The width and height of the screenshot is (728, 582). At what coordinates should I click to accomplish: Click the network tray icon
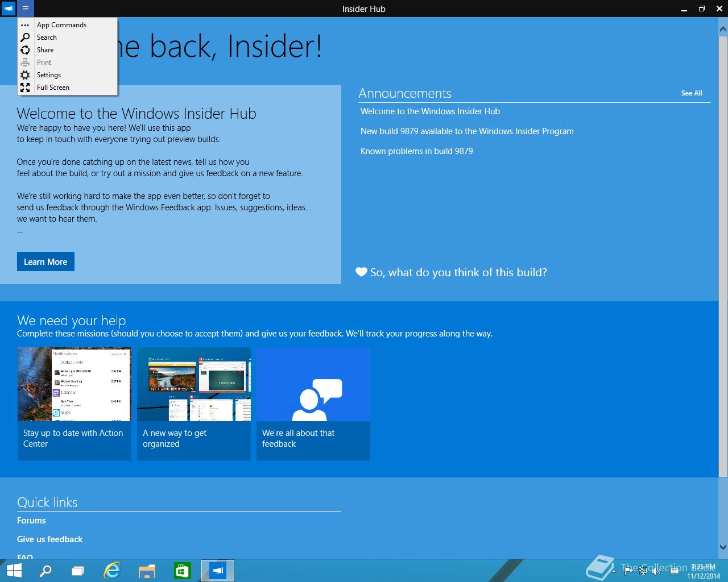[x=643, y=571]
